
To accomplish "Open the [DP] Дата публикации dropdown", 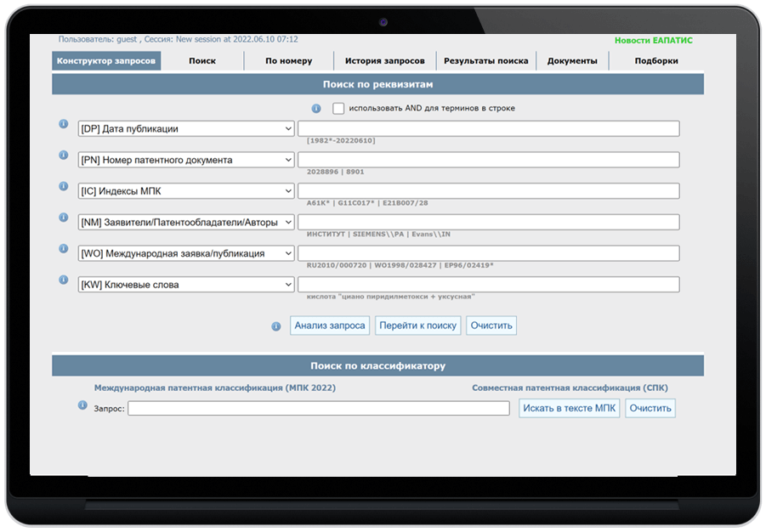I will click(x=186, y=129).
